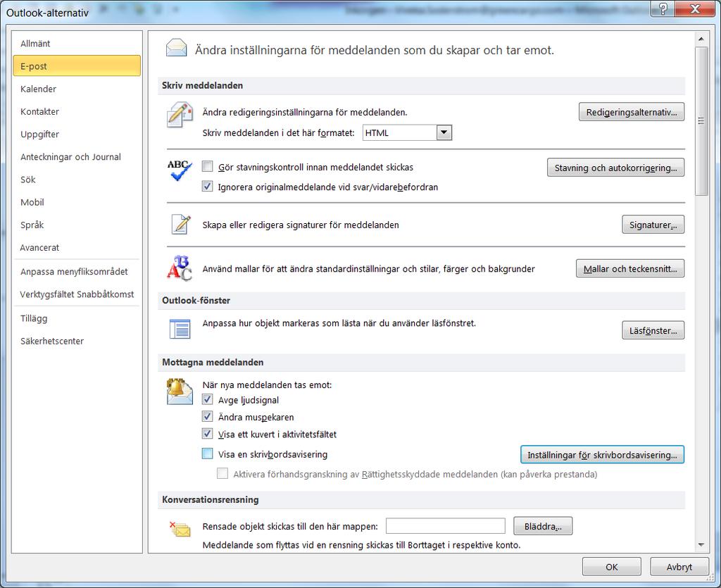The width and height of the screenshot is (721, 588).
Task: Open the Mobil settings category
Action: click(77, 202)
